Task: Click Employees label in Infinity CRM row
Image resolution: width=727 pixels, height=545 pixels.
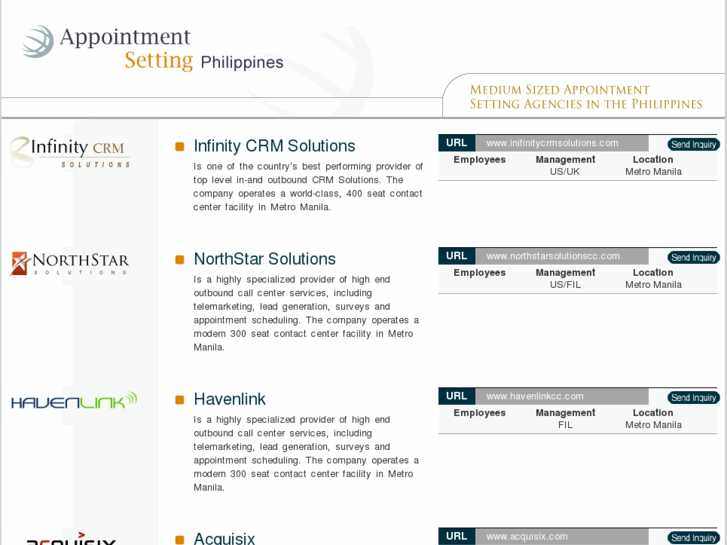Action: [479, 160]
